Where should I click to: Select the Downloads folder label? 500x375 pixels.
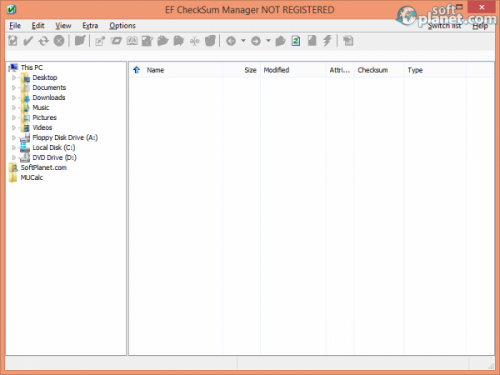tap(49, 98)
